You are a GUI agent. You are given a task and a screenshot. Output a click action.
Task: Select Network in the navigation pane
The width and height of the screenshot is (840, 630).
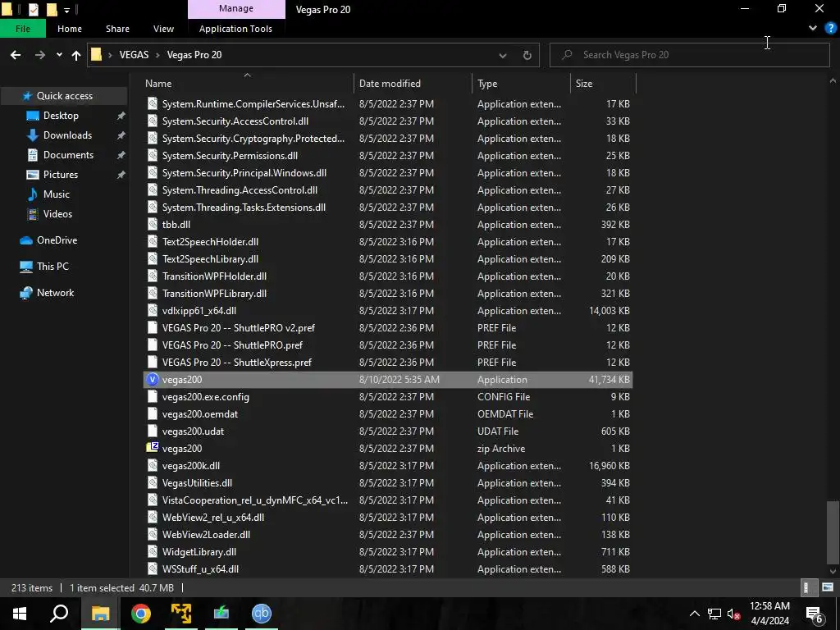(x=55, y=293)
